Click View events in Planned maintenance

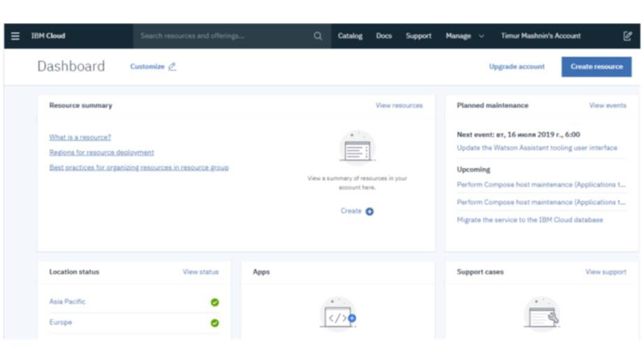[607, 106]
